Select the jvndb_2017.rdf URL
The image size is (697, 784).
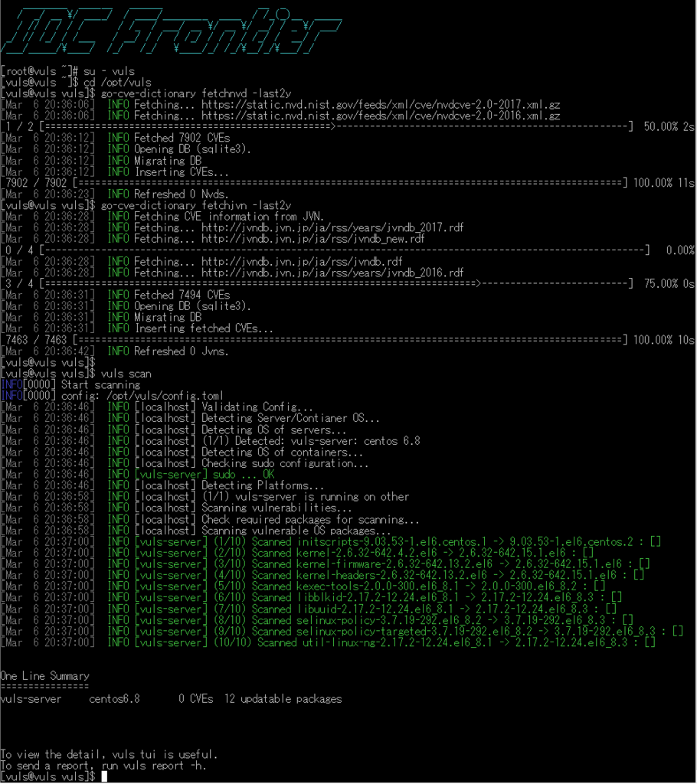click(332, 228)
